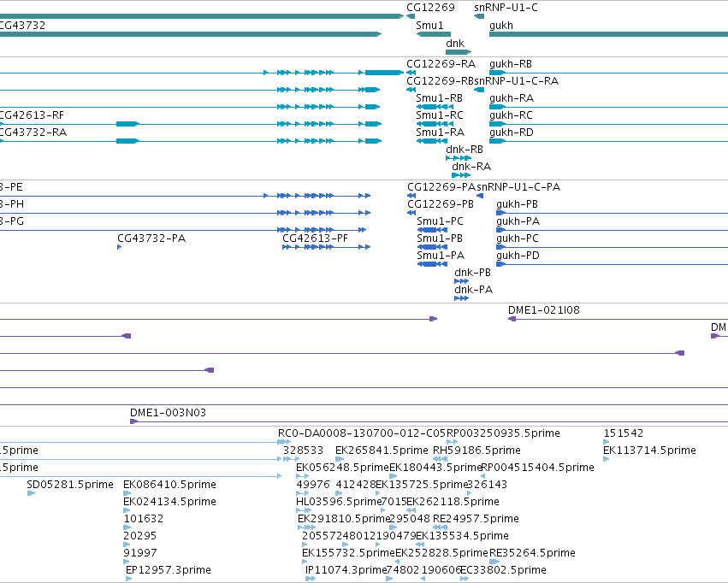Select the CG42613-RF transcript label
This screenshot has width=728, height=583.
[x=32, y=115]
